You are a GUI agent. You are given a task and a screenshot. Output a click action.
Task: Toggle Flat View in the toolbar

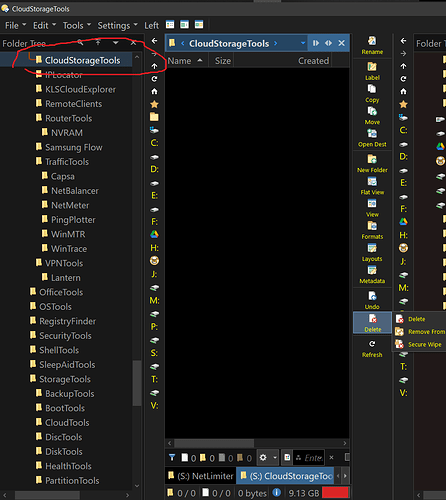[x=372, y=186]
